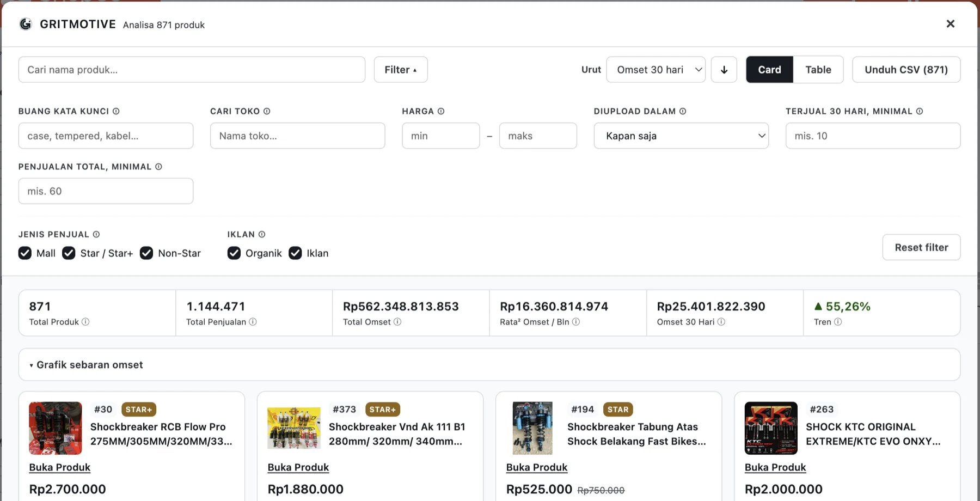The height and width of the screenshot is (501, 980).
Task: Focus the min price field
Action: click(x=441, y=136)
